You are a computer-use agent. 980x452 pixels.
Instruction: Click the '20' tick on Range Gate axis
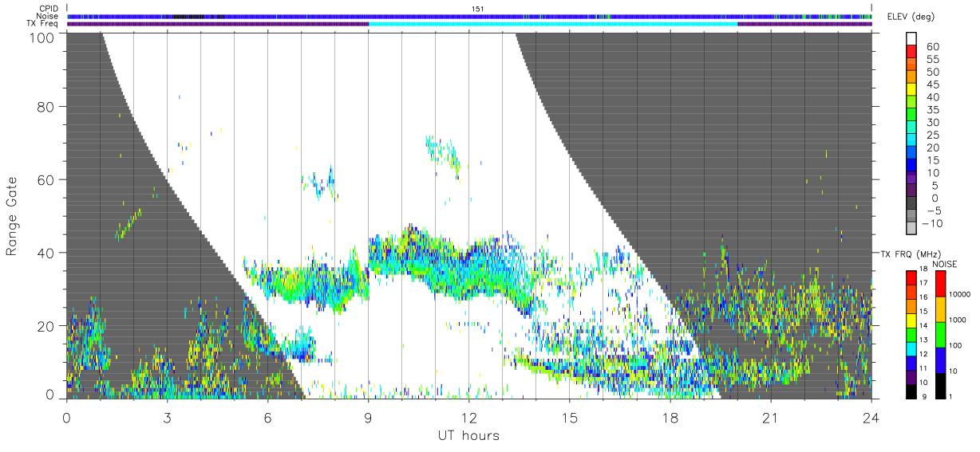coord(45,326)
